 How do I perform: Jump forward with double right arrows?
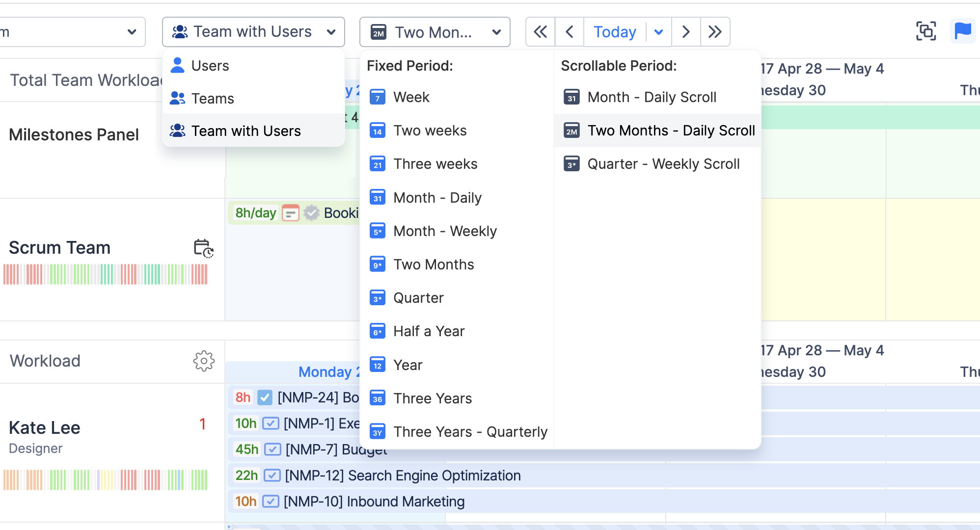coord(715,32)
